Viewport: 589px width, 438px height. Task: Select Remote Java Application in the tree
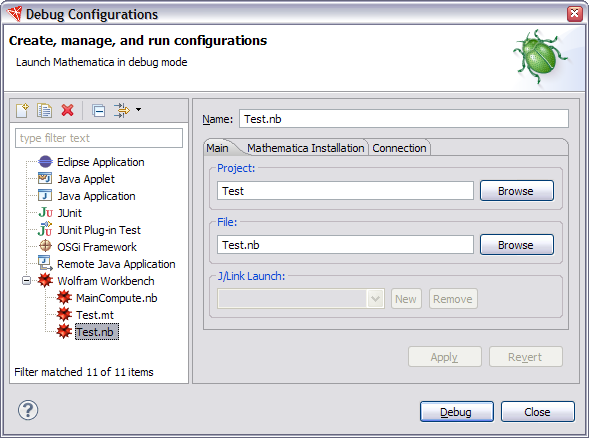[116, 264]
